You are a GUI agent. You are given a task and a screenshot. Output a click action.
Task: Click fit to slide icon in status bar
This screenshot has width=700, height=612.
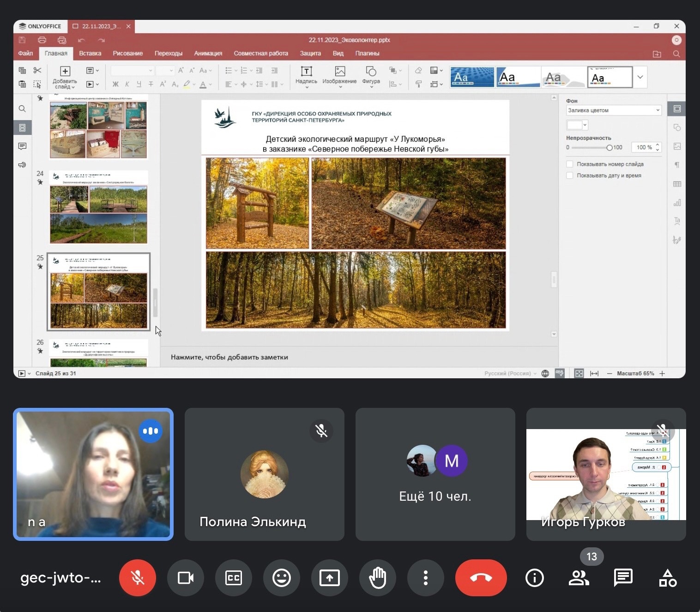pos(579,373)
